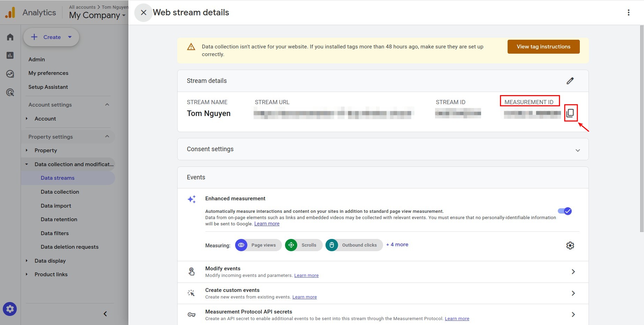Expand the Consent settings section
Viewport: 644px width, 325px height.
(x=383, y=149)
